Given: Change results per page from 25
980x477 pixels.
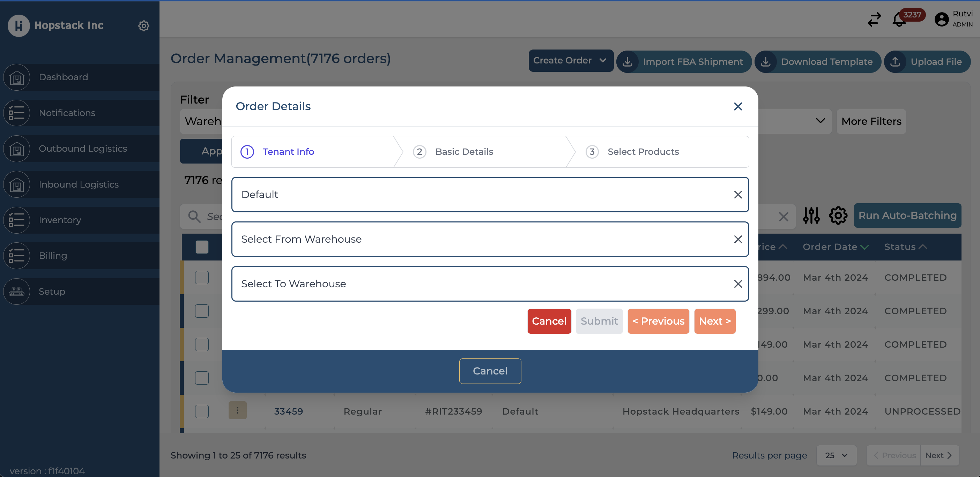Looking at the screenshot, I should click(x=836, y=455).
